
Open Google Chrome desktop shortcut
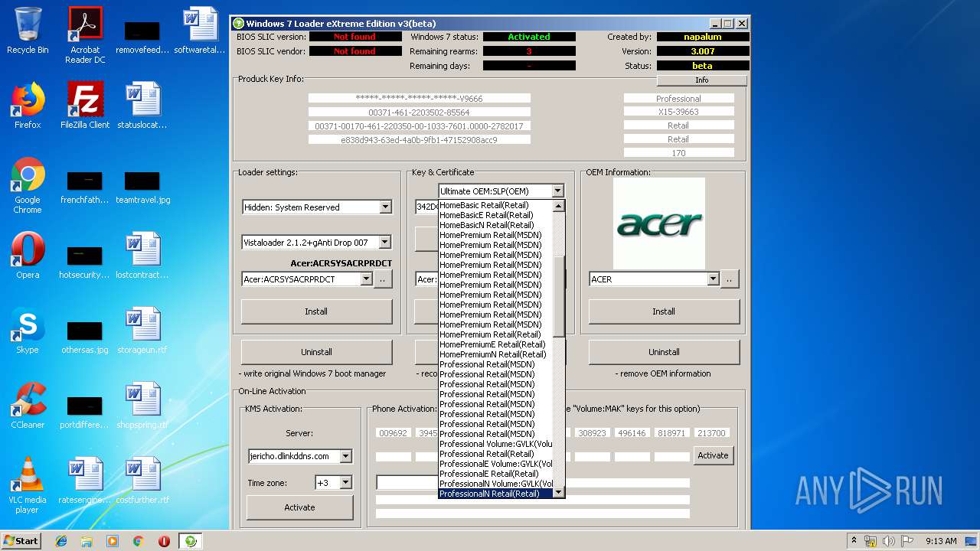coord(28,186)
